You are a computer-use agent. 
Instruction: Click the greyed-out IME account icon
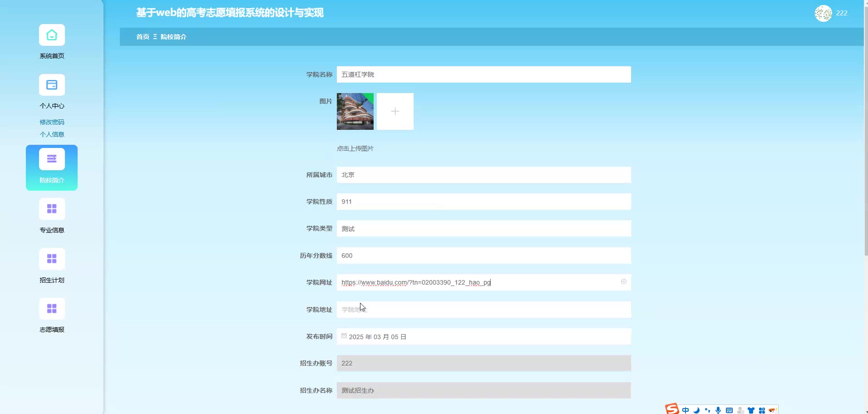pyautogui.click(x=740, y=410)
